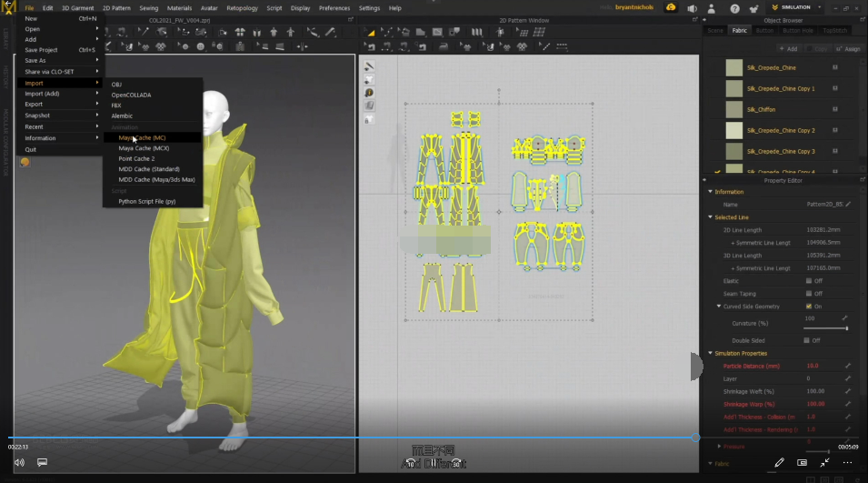868x483 pixels.
Task: Open the CLO-SET cloud icon
Action: click(671, 8)
